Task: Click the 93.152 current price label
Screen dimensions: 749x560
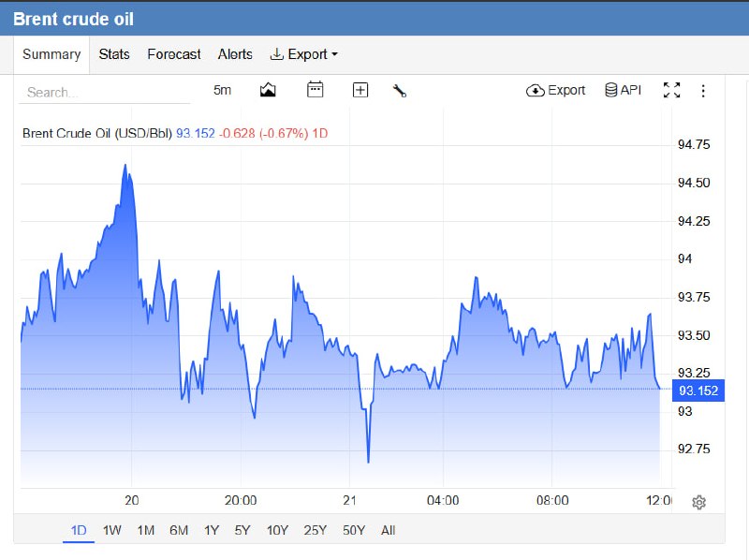Action: [x=698, y=391]
